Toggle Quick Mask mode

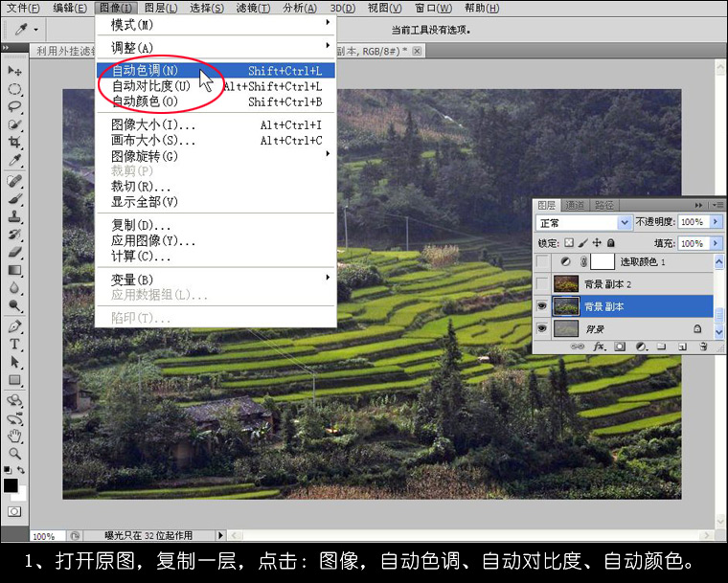coord(14,511)
